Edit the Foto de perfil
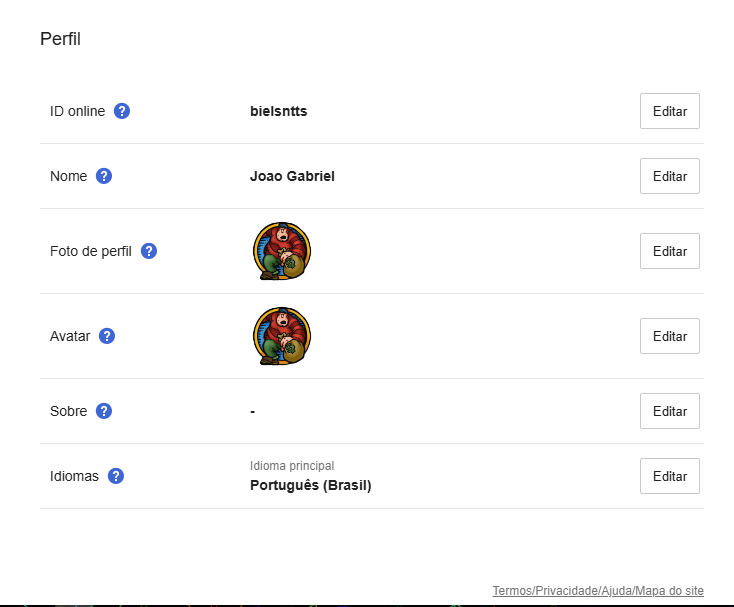The width and height of the screenshot is (734, 607). (669, 251)
